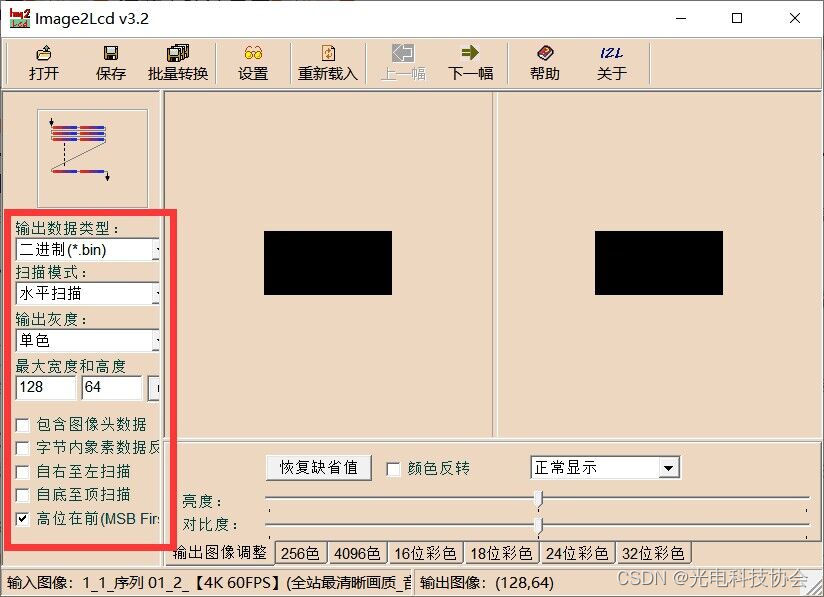Show About dialog with 关于 icon
Screen dimensions: 824x597
610,62
